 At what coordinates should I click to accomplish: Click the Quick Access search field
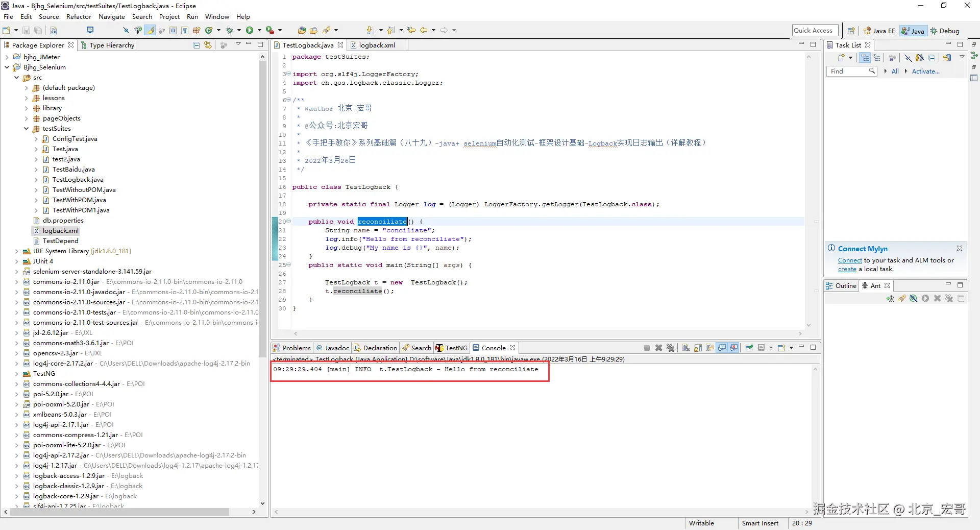click(815, 31)
